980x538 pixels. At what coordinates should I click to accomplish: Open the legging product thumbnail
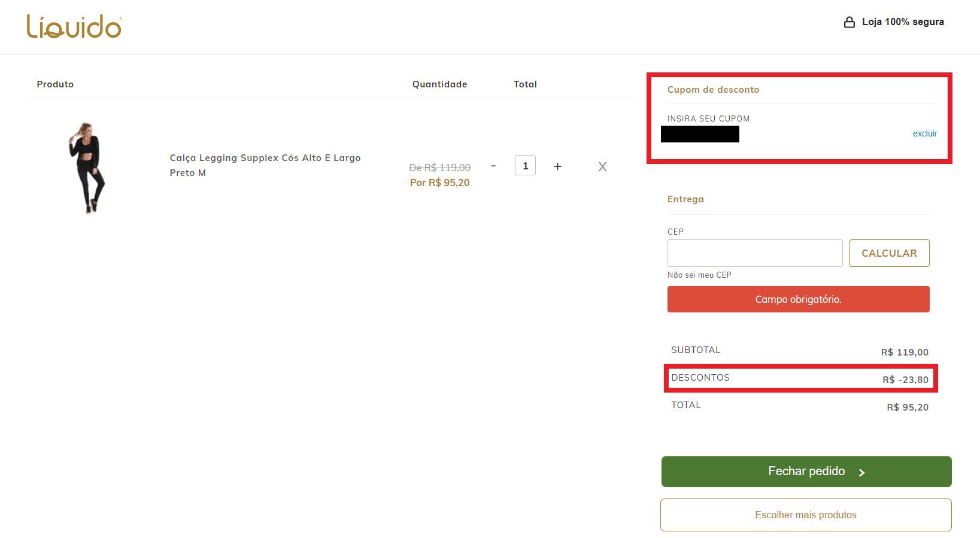pos(87,167)
